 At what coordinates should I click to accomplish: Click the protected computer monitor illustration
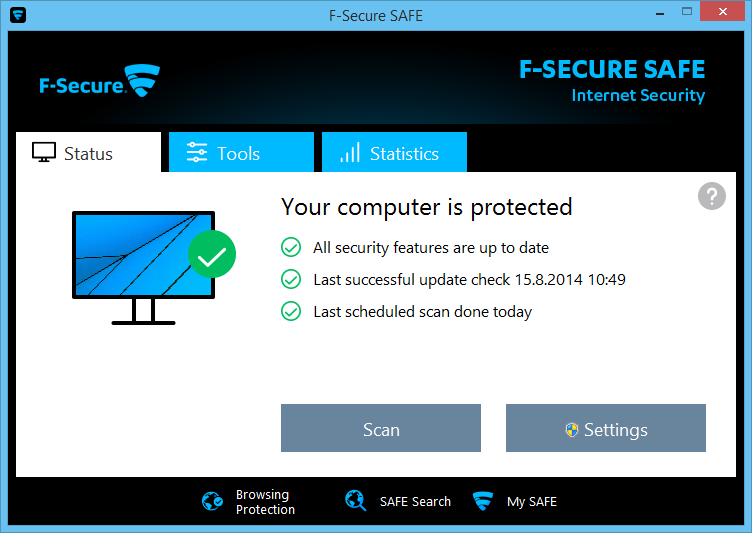coord(143,260)
